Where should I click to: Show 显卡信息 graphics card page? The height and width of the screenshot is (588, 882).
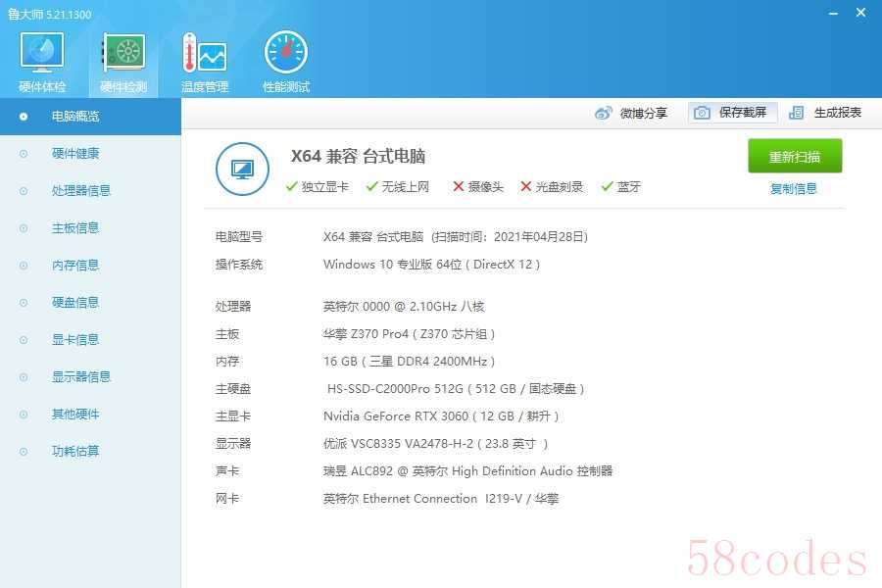pyautogui.click(x=75, y=340)
